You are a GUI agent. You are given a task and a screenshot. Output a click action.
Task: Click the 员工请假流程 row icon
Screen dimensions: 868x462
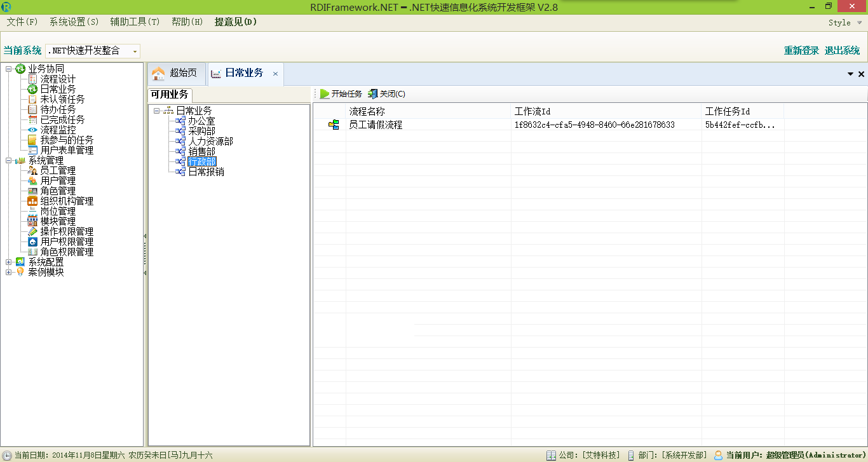coord(334,125)
